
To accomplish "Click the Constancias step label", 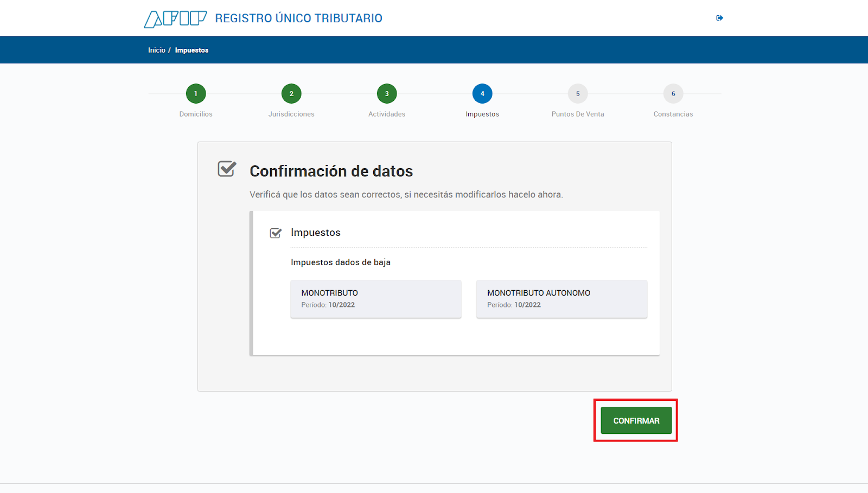I will click(673, 114).
